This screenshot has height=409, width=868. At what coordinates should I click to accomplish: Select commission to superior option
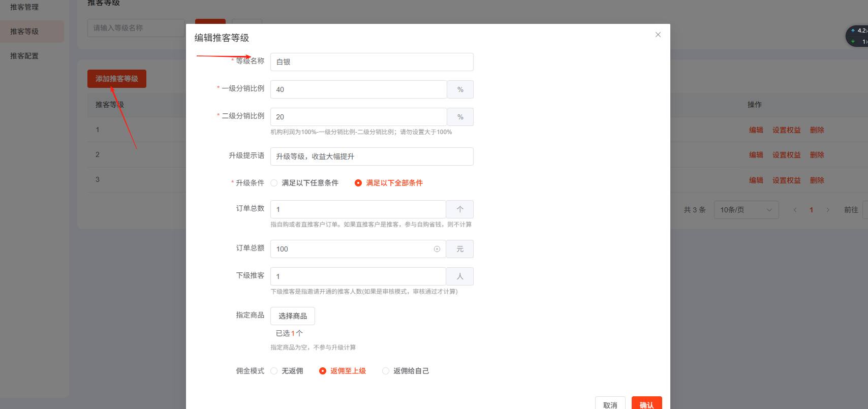[323, 371]
